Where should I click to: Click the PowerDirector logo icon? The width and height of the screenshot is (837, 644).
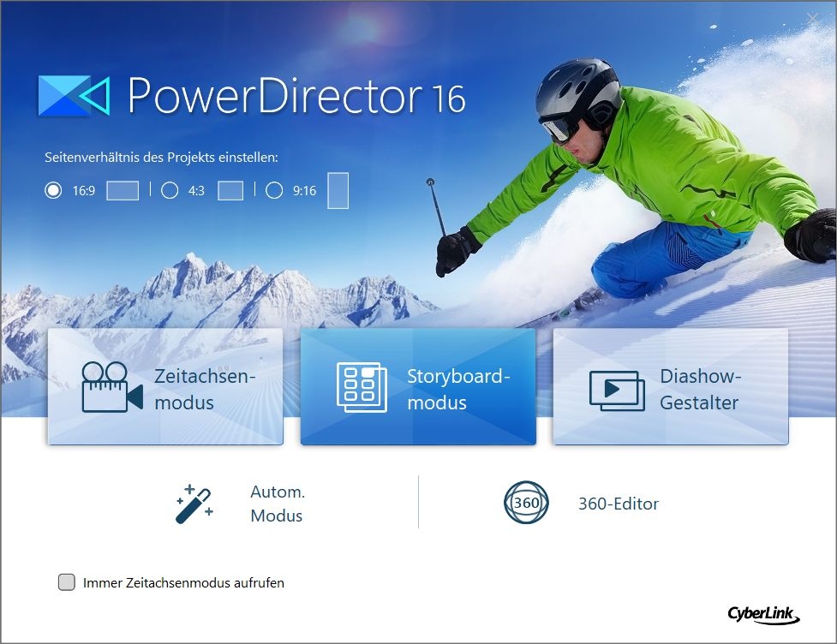click(x=75, y=96)
